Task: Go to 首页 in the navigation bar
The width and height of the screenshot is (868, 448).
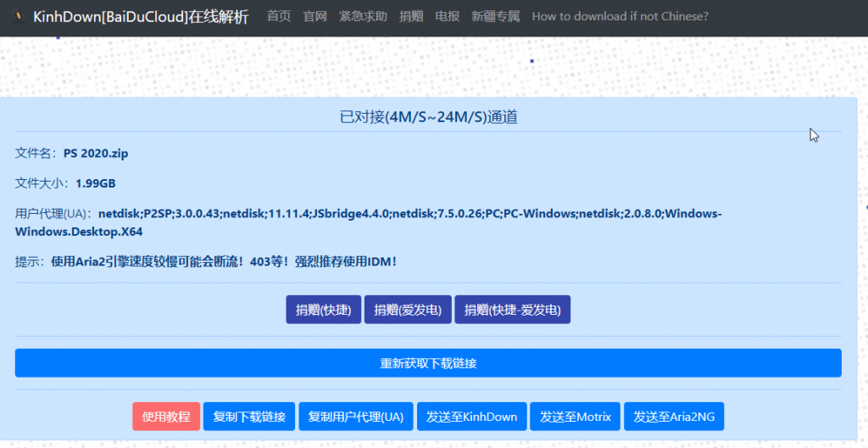Action: click(279, 16)
